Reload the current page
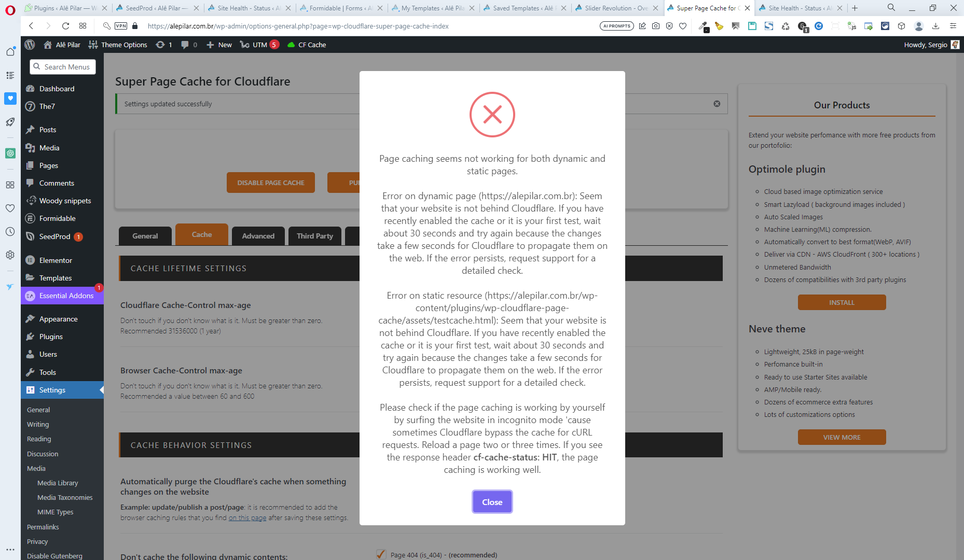 (x=65, y=26)
